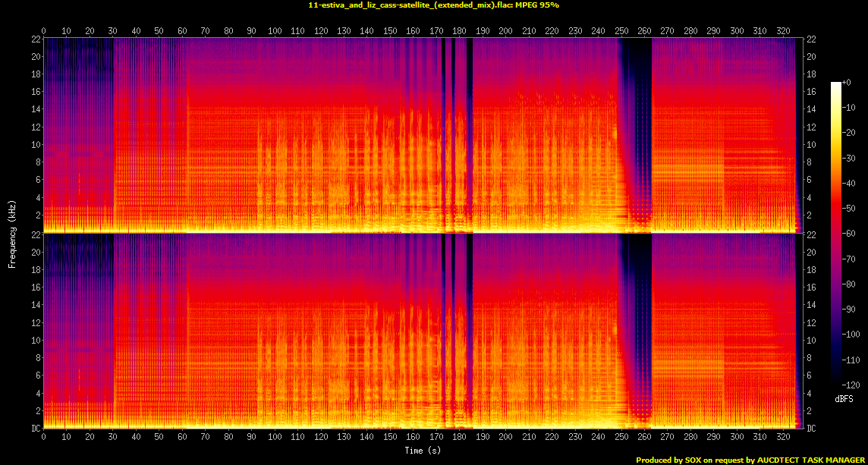Click the spectrogram file name title

[433, 5]
